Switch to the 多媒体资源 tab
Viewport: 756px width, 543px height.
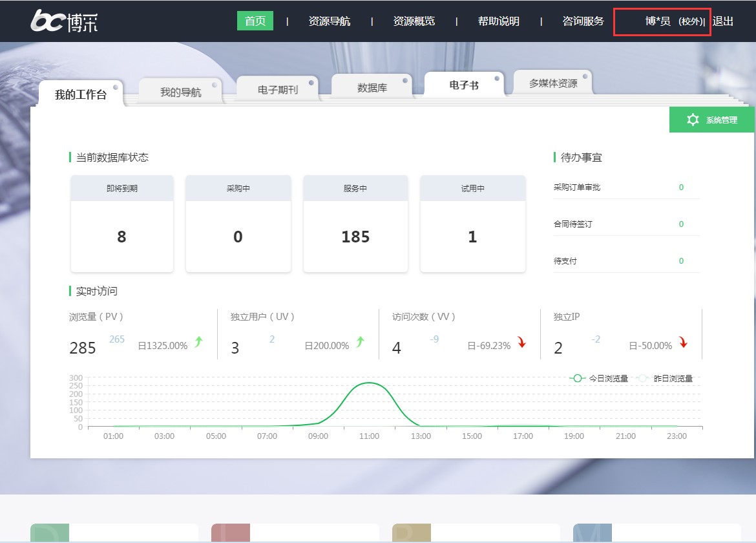pyautogui.click(x=553, y=83)
